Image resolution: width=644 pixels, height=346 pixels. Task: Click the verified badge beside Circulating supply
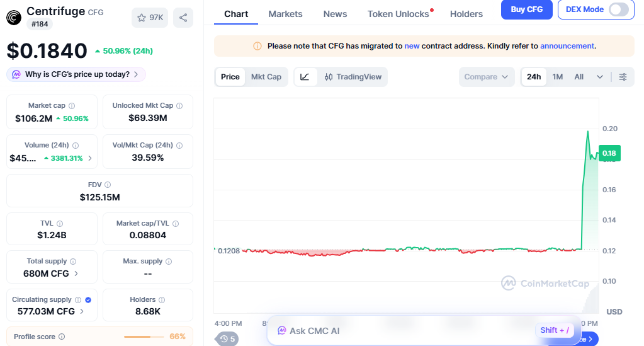[88, 300]
